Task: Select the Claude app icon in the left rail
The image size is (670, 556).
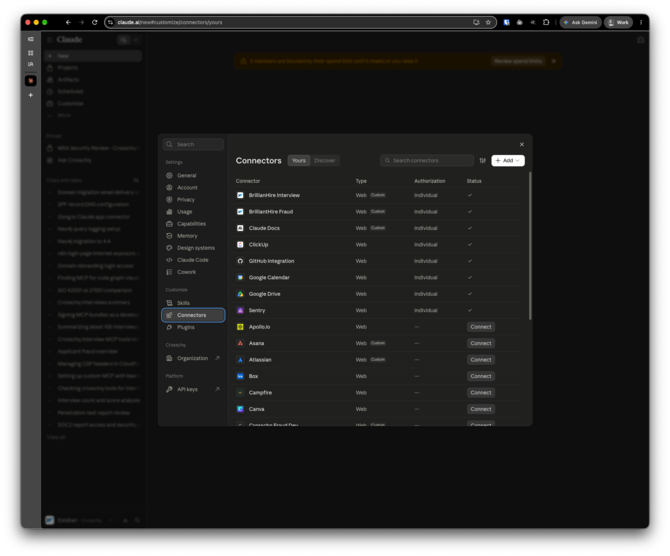Action: tap(31, 81)
